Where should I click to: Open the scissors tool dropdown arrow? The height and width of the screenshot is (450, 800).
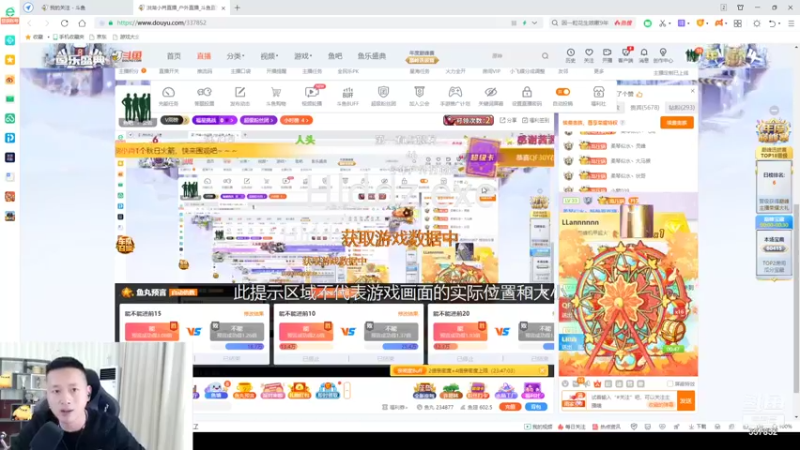click(x=669, y=23)
